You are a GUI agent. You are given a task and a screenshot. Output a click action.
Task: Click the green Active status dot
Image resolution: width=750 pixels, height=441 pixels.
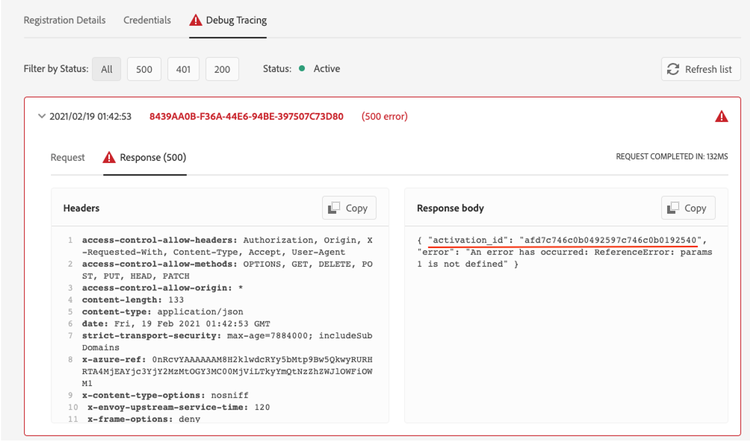pyautogui.click(x=301, y=69)
